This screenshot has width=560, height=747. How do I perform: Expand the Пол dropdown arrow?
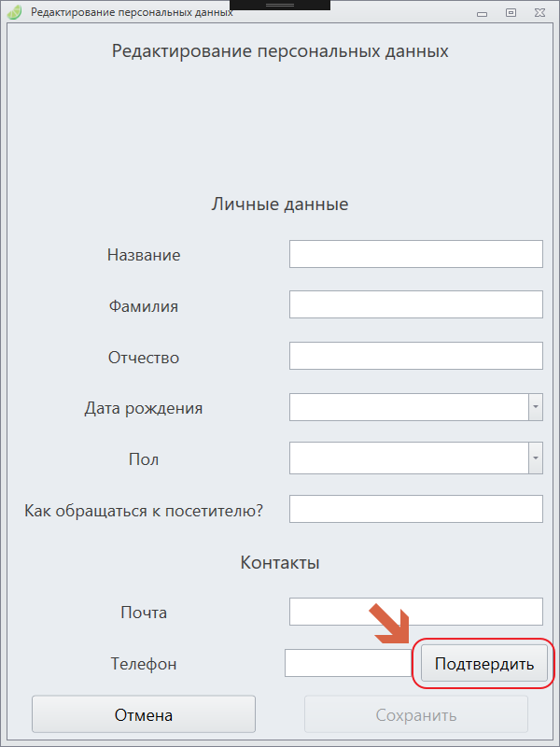536,458
